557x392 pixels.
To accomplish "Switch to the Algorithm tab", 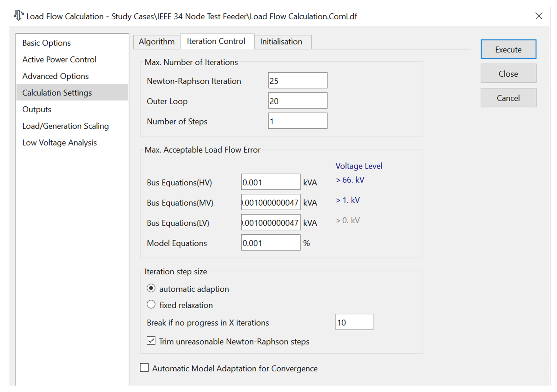I will pos(156,42).
